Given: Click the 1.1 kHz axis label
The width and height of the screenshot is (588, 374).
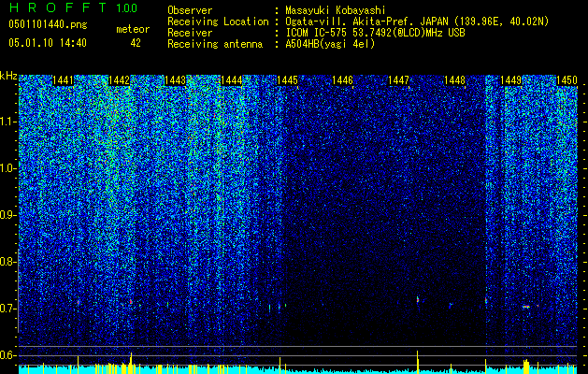Looking at the screenshot, I should [8, 122].
